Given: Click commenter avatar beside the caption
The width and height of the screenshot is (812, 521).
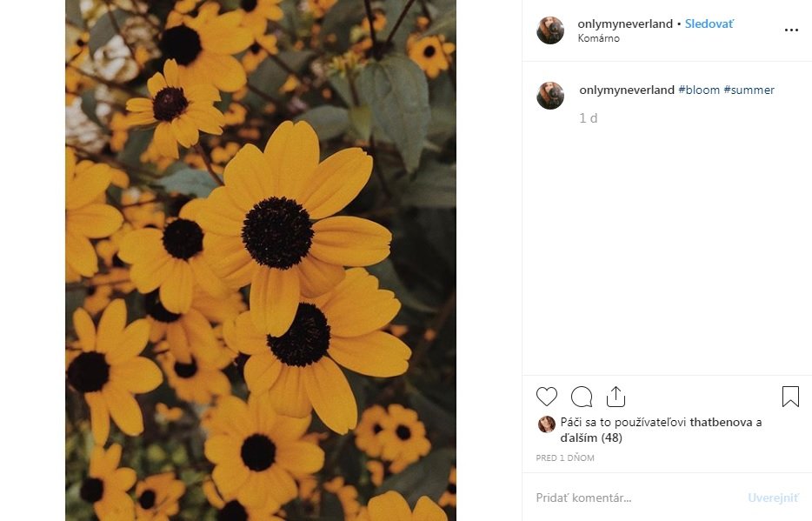Looking at the screenshot, I should (550, 96).
